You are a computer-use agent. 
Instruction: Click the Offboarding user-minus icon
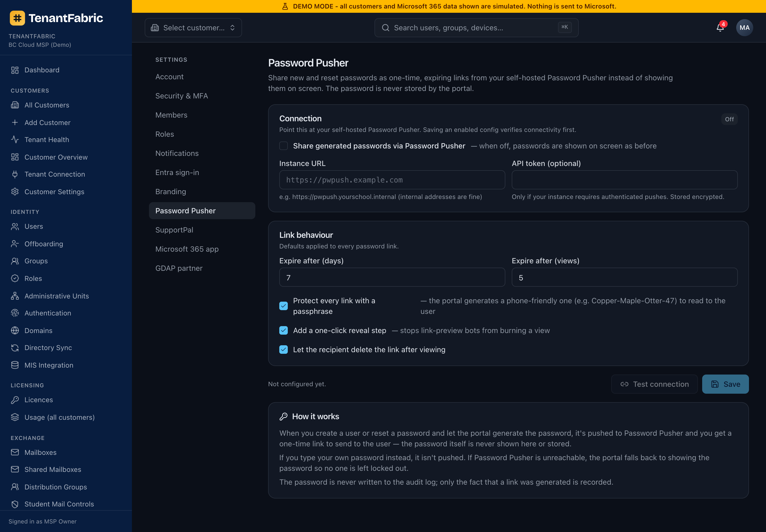pos(15,244)
